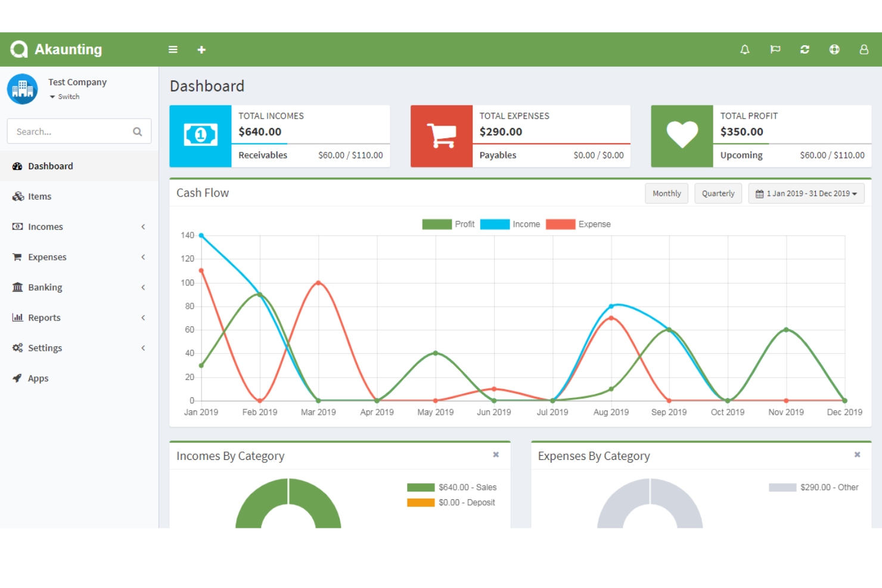Select the Monthly cash flow button
The width and height of the screenshot is (882, 588).
[666, 194]
